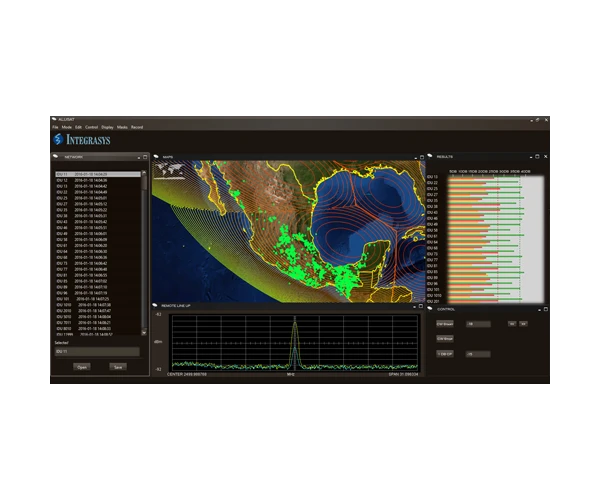Image resolution: width=600 pixels, height=500 pixels.
Task: Click the double right arrow control button
Action: point(523,324)
